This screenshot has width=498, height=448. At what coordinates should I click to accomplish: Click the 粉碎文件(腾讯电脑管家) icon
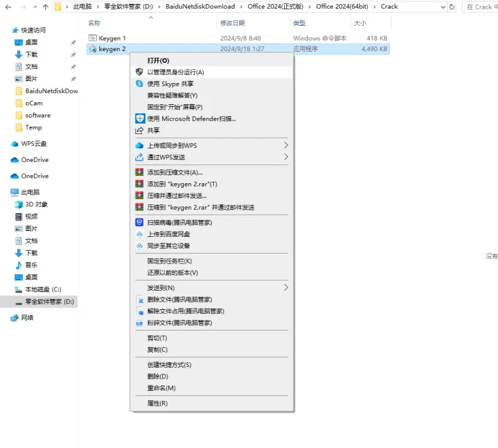[x=139, y=323]
